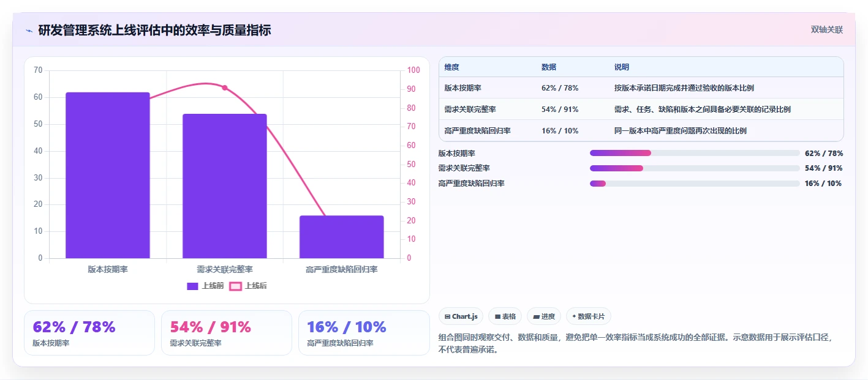Click the 双轴关联 label in the header
The width and height of the screenshot is (868, 380).
tap(827, 30)
